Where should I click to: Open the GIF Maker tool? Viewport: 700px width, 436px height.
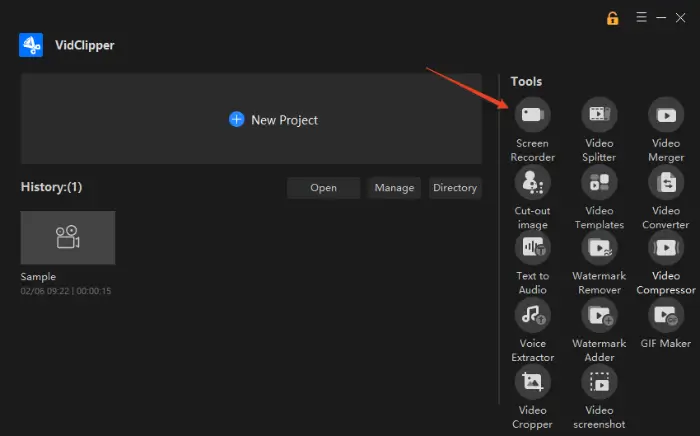coord(666,315)
